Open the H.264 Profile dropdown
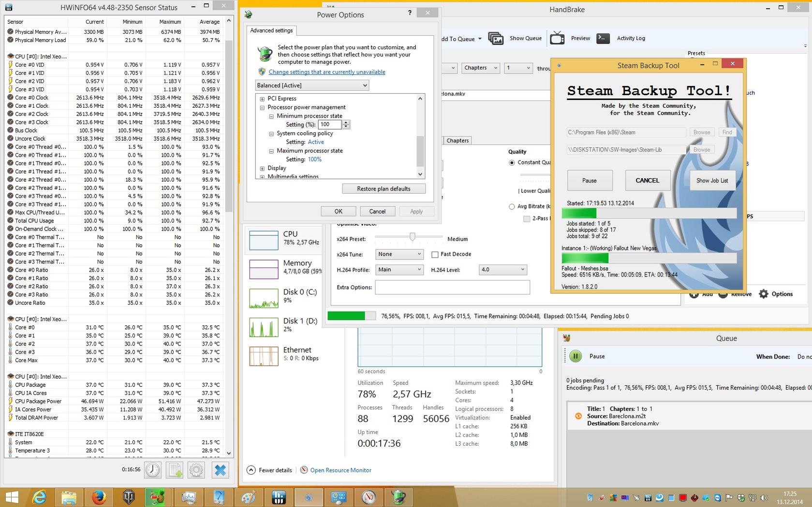 tap(399, 270)
